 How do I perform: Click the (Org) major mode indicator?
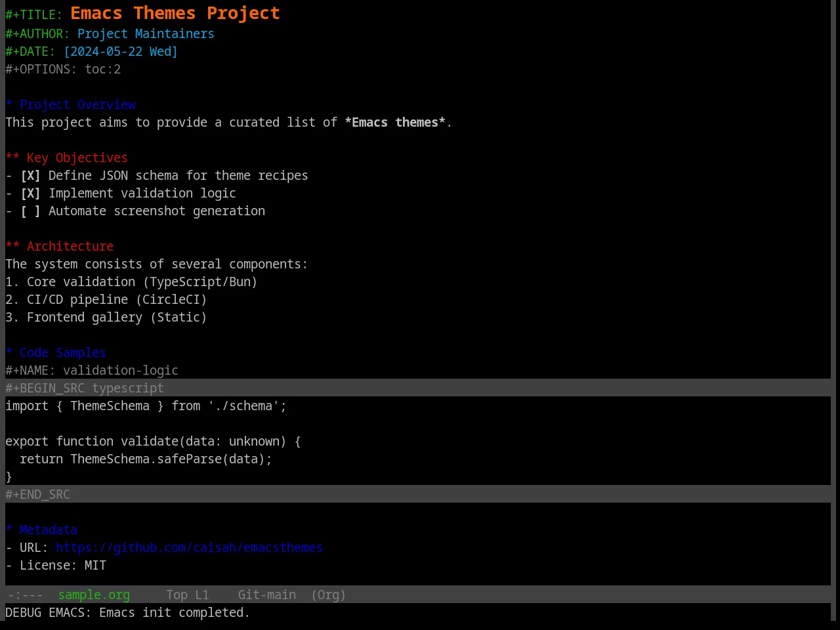click(x=328, y=595)
